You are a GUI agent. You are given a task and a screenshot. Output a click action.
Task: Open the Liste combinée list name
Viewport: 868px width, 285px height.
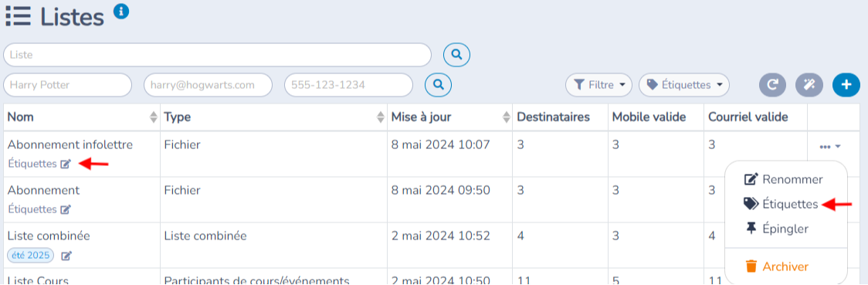[49, 236]
